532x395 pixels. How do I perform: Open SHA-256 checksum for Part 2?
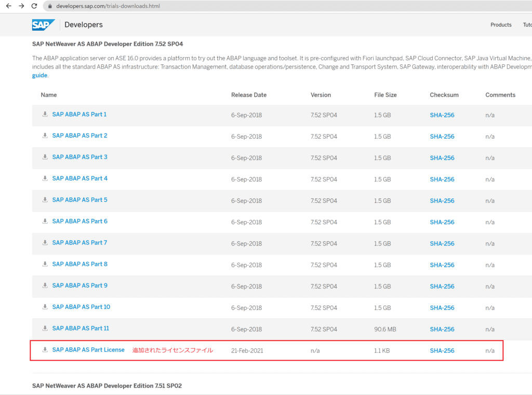442,137
